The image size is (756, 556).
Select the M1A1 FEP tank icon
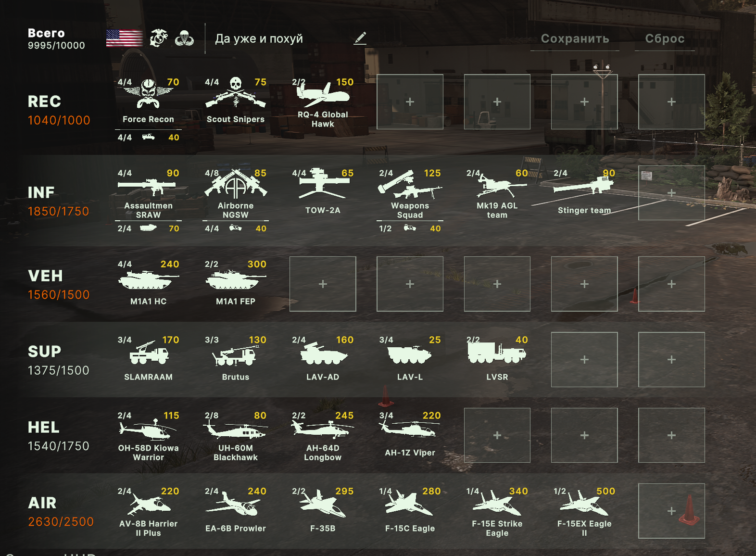(x=236, y=279)
